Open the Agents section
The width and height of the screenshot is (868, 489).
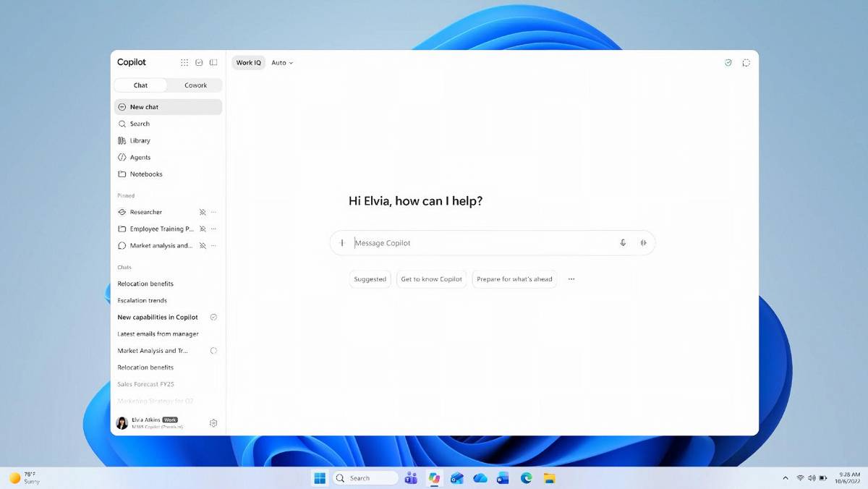[168, 157]
